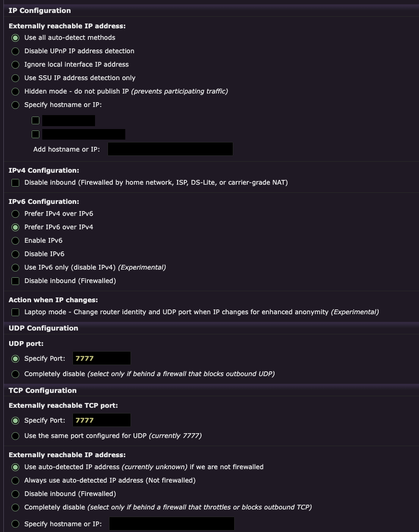The height and width of the screenshot is (532, 419).
Task: Choose Use IPv6 only experimental option
Action: coord(15,267)
